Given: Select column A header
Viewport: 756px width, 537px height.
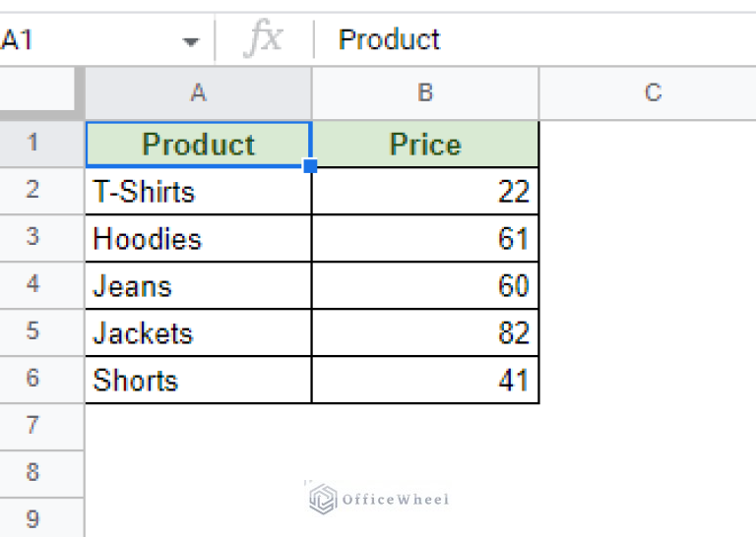Looking at the screenshot, I should [x=198, y=93].
